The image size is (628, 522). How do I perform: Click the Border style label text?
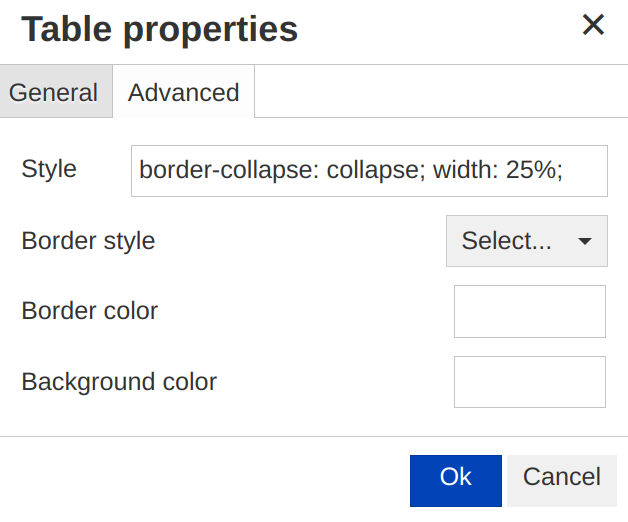coord(88,241)
